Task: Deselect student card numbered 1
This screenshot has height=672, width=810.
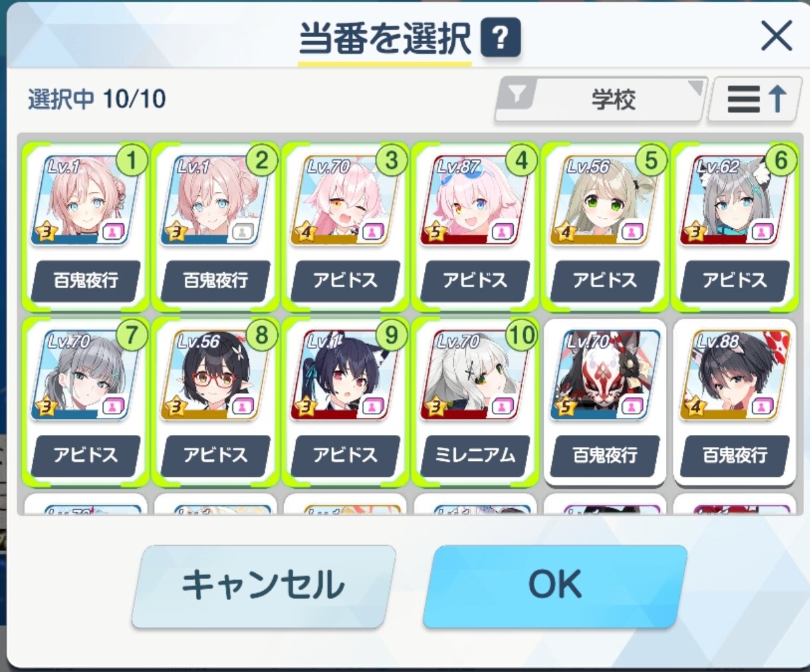Action: pos(85,226)
